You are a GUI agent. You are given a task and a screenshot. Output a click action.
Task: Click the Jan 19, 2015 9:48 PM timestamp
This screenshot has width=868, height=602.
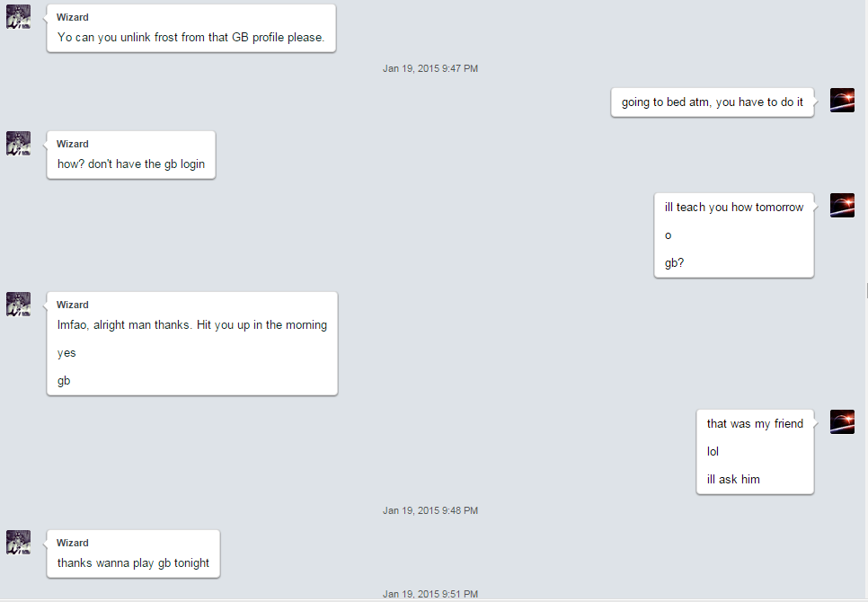(x=430, y=510)
